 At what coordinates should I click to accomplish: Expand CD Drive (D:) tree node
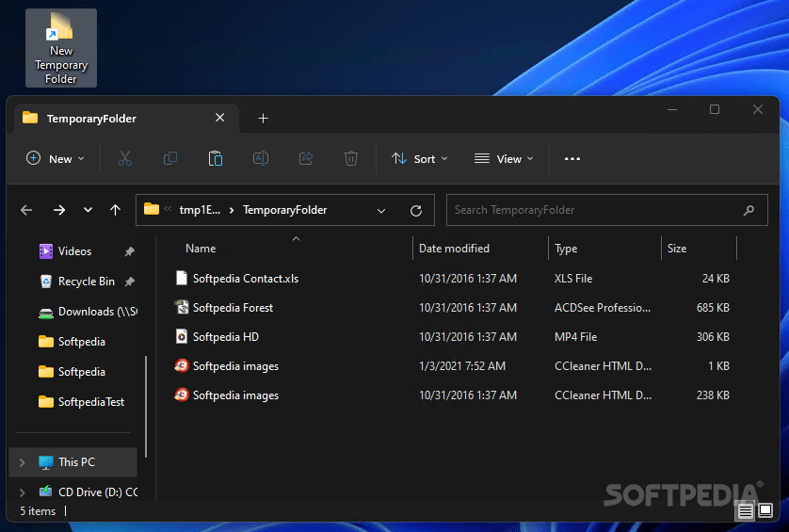(x=23, y=492)
